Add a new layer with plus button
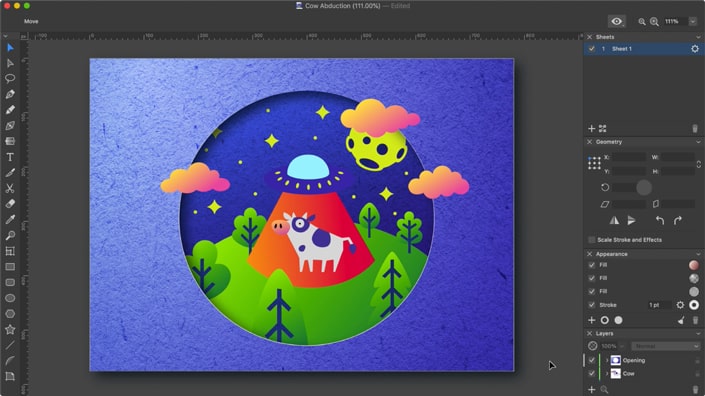 click(x=591, y=389)
